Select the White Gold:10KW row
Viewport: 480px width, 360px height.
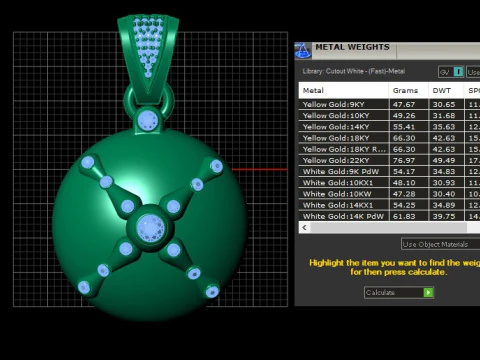coord(389,194)
